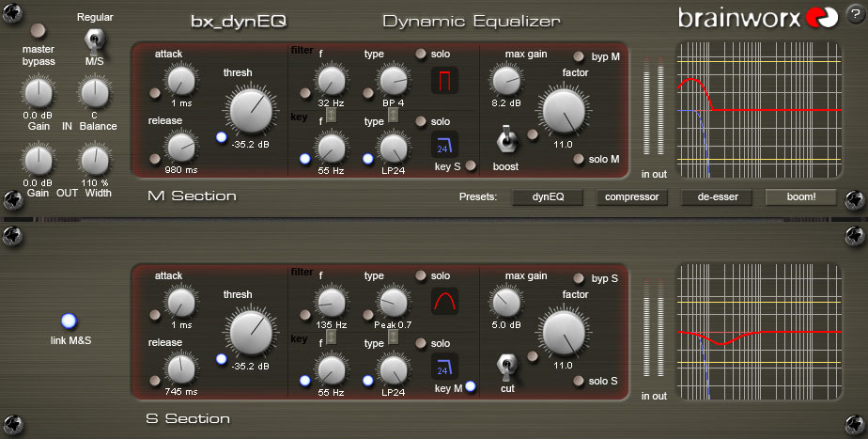Screen dimensions: 868x439
Task: Toggle M section key f link button
Action: click(331, 116)
